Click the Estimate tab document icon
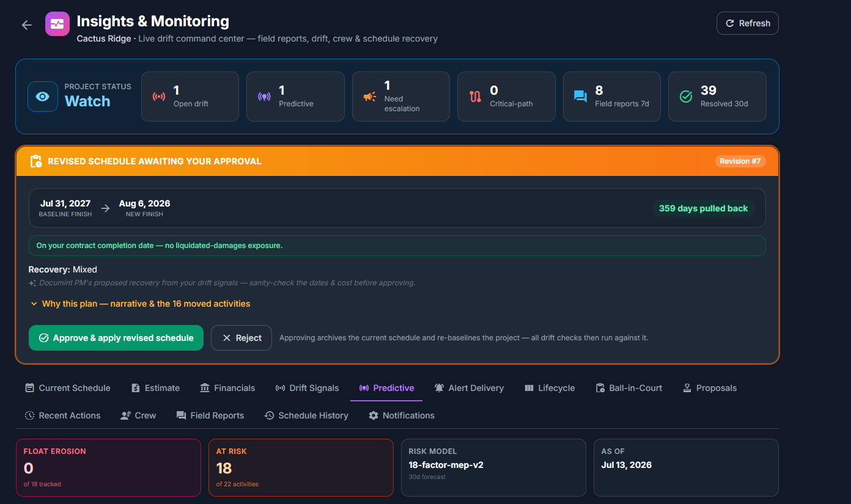This screenshot has width=851, height=504. click(x=136, y=388)
